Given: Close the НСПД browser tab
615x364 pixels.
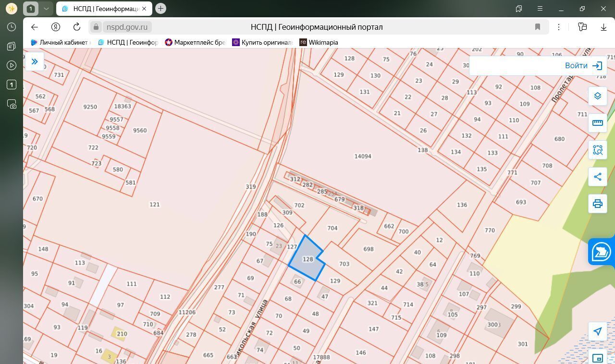Looking at the screenshot, I should (144, 9).
